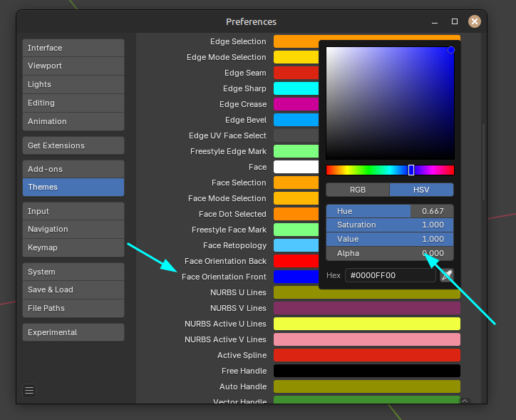Screen dimensions: 516x420
Task: Click the rainbow hue bar
Action: [390, 170]
